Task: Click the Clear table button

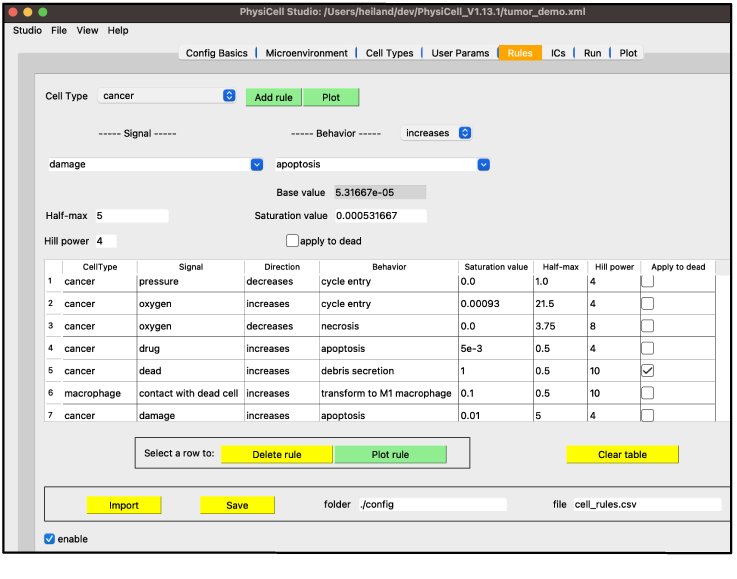Action: click(x=622, y=454)
